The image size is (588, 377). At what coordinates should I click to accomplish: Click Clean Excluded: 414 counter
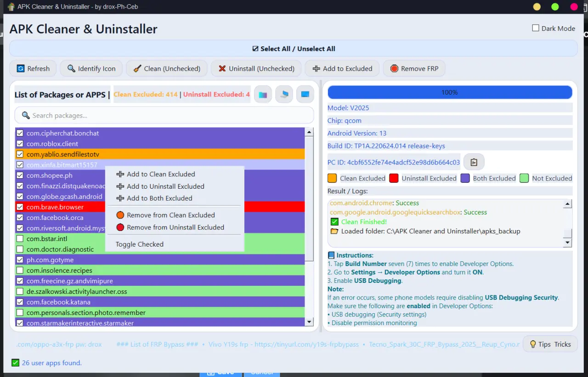(146, 94)
